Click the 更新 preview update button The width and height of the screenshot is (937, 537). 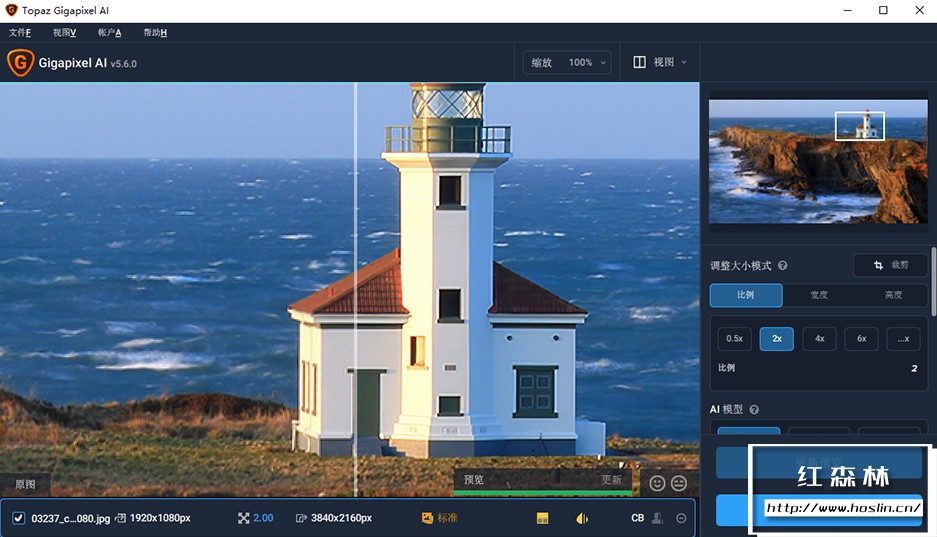coord(611,480)
